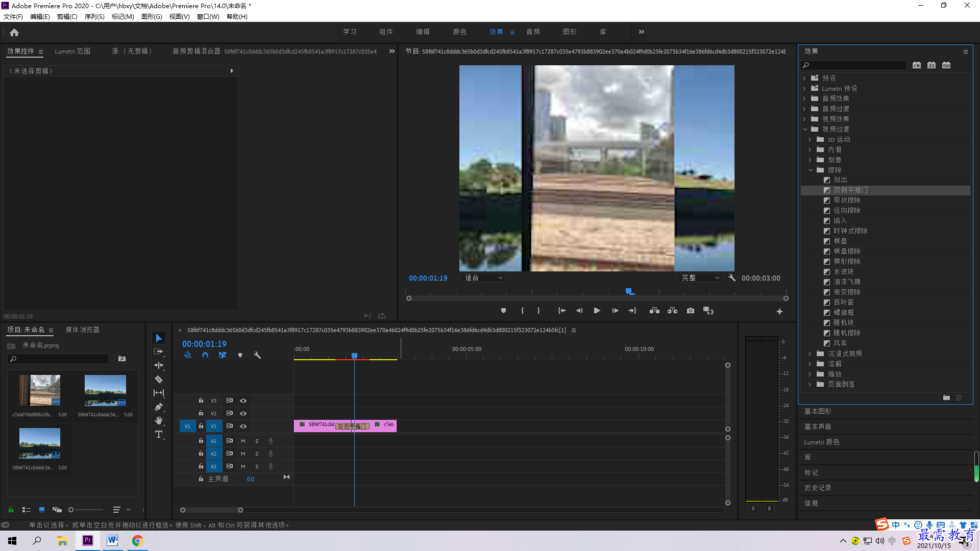Switch to Lumetri 范围 panel tab
The height and width of the screenshot is (551, 980).
(x=72, y=51)
